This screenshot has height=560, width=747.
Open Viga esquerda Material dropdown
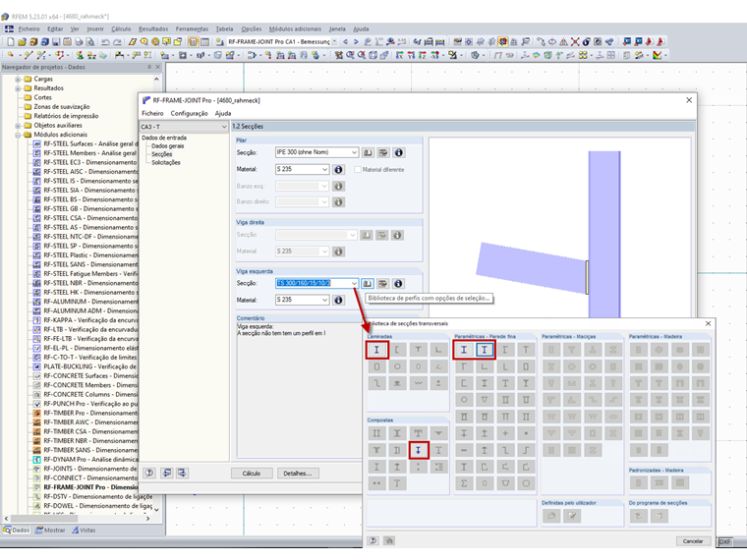324,300
